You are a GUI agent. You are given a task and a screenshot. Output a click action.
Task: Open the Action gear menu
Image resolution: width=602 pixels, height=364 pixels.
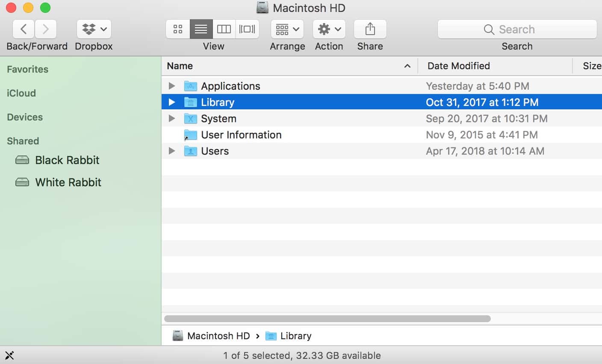click(329, 29)
